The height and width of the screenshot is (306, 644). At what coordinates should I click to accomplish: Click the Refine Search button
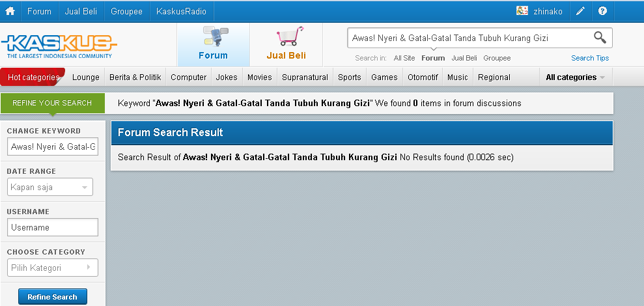(53, 296)
